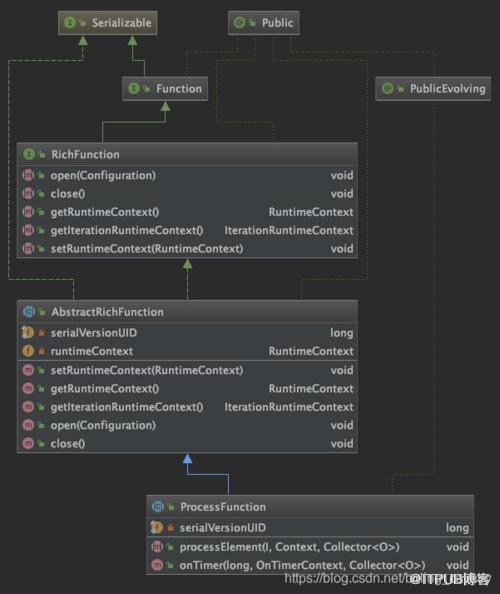Click method icon of processElement
500x594 pixels.
[157, 547]
